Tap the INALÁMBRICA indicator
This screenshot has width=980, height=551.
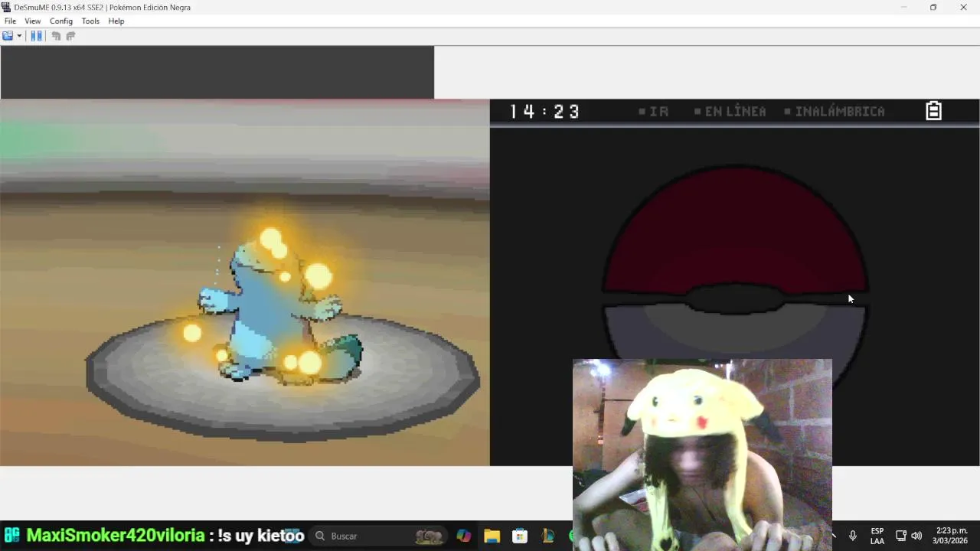(x=835, y=112)
